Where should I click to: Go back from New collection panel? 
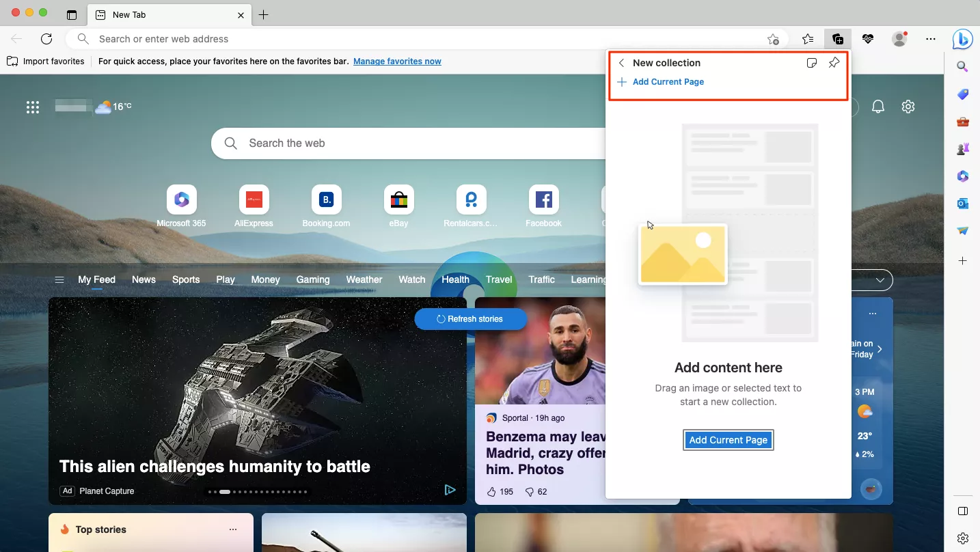tap(621, 63)
